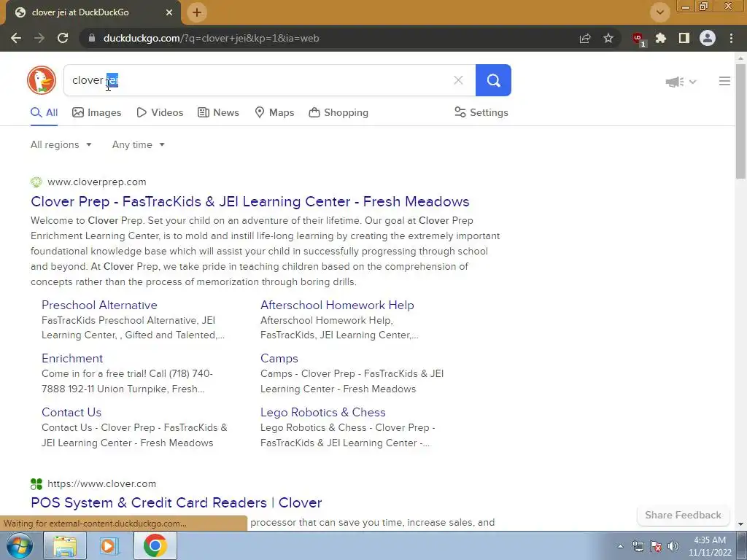Open File Explorer from the taskbar

pyautogui.click(x=65, y=545)
